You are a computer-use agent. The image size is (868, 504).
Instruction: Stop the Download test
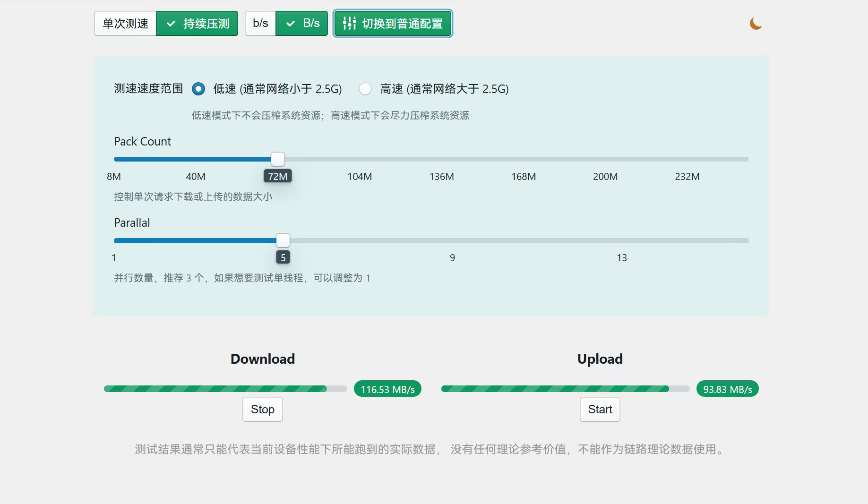(x=262, y=409)
